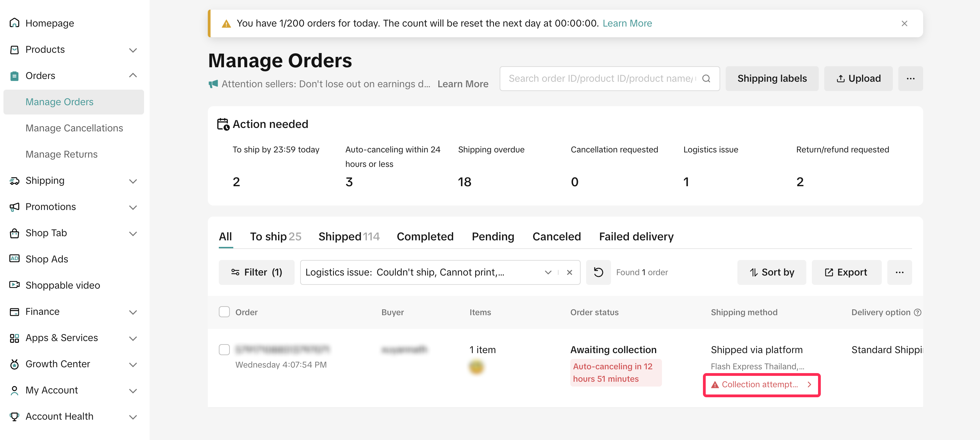This screenshot has height=440, width=980.
Task: Open the Logistics issue filter dropdown
Action: tap(548, 272)
